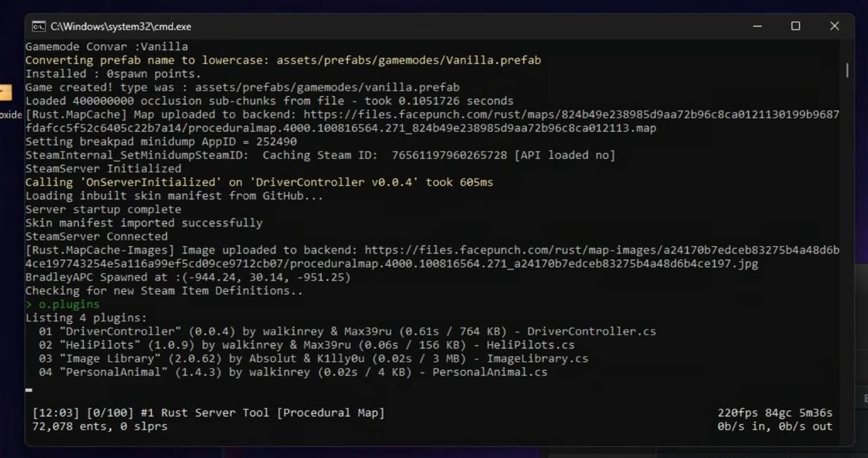Click the 'Installed : 0spawn points.' line
The height and width of the screenshot is (458, 868).
(x=113, y=74)
